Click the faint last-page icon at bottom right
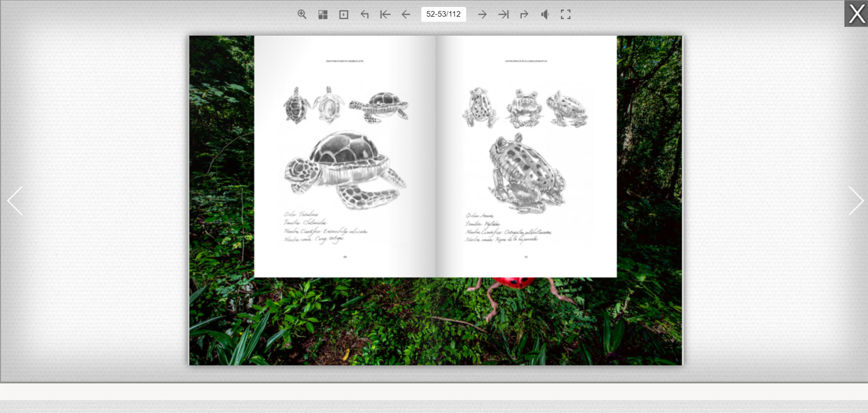 pyautogui.click(x=852, y=354)
